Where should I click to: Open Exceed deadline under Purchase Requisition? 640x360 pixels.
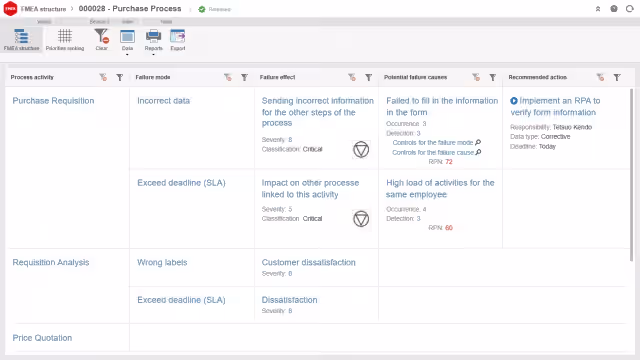(181, 182)
